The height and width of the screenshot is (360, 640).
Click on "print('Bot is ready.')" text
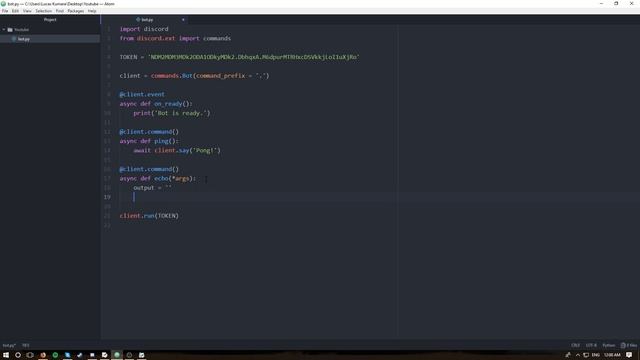pyautogui.click(x=171, y=113)
